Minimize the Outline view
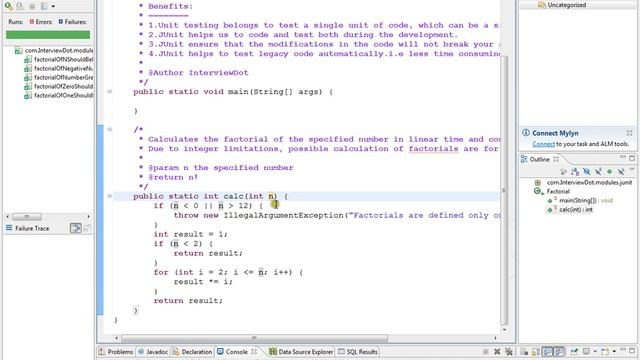The width and height of the screenshot is (640, 360). point(622,157)
